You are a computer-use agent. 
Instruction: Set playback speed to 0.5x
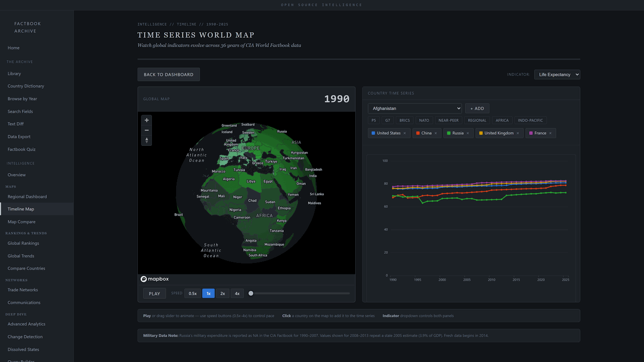(193, 294)
